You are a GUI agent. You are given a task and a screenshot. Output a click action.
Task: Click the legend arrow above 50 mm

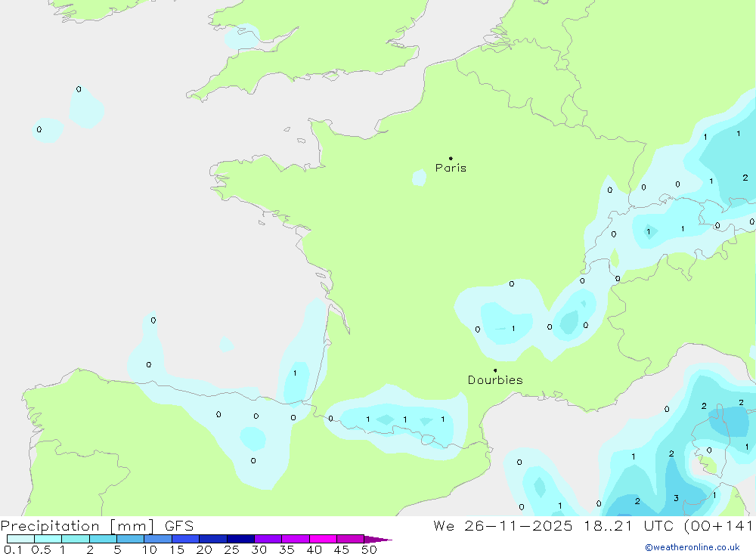[378, 539]
